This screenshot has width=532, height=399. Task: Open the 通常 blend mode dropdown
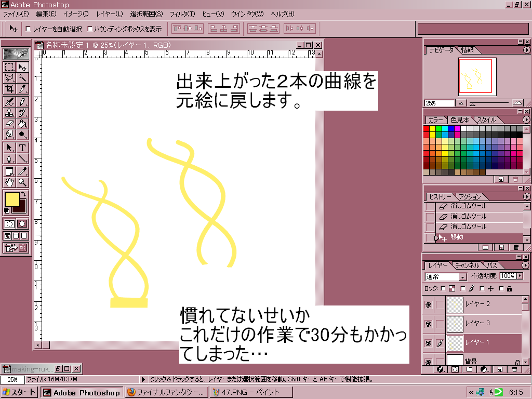[x=463, y=277]
